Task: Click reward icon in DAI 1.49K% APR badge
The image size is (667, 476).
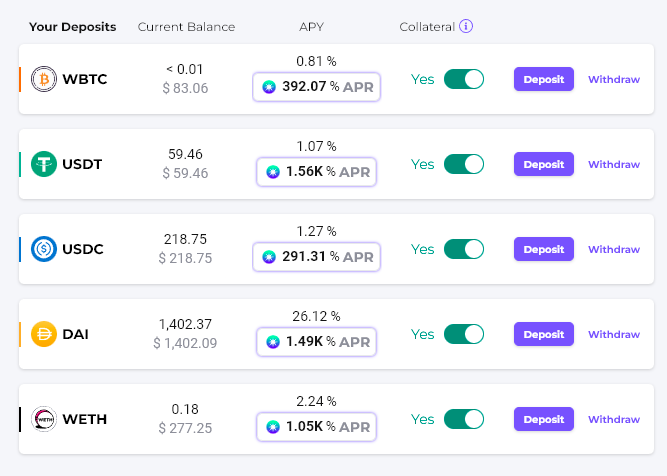Action: pos(273,342)
